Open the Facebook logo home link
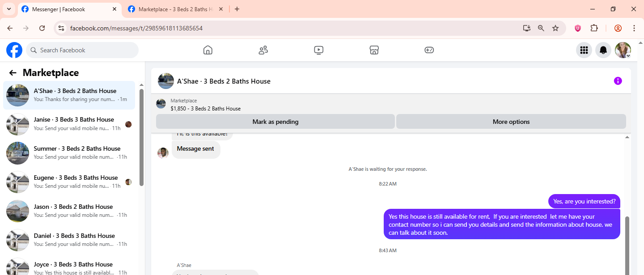Image resolution: width=644 pixels, height=275 pixels. click(14, 50)
